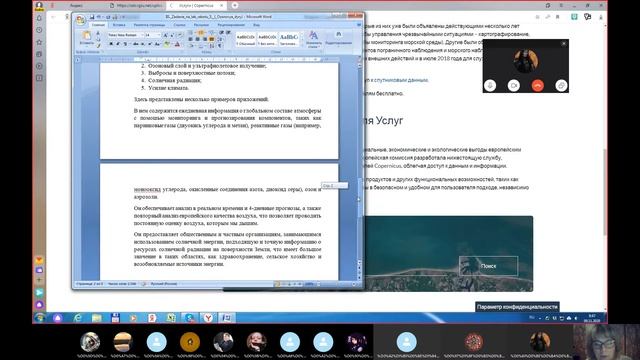Apply Bold formatting in Word

pos(111,44)
